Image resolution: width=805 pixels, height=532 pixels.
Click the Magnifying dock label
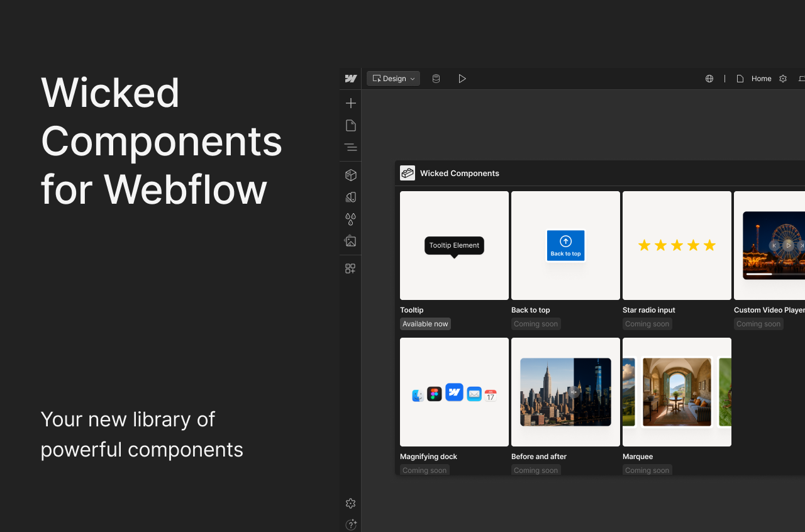[x=428, y=457]
